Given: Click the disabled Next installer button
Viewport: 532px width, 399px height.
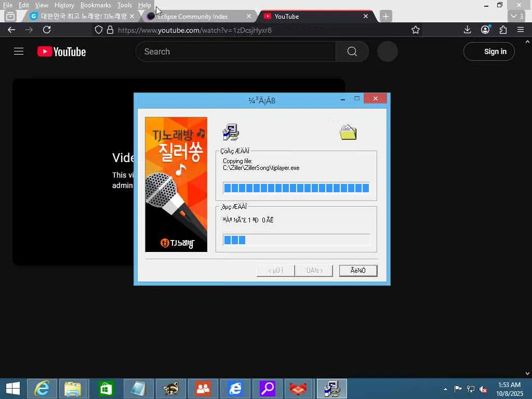Looking at the screenshot, I should pos(314,271).
